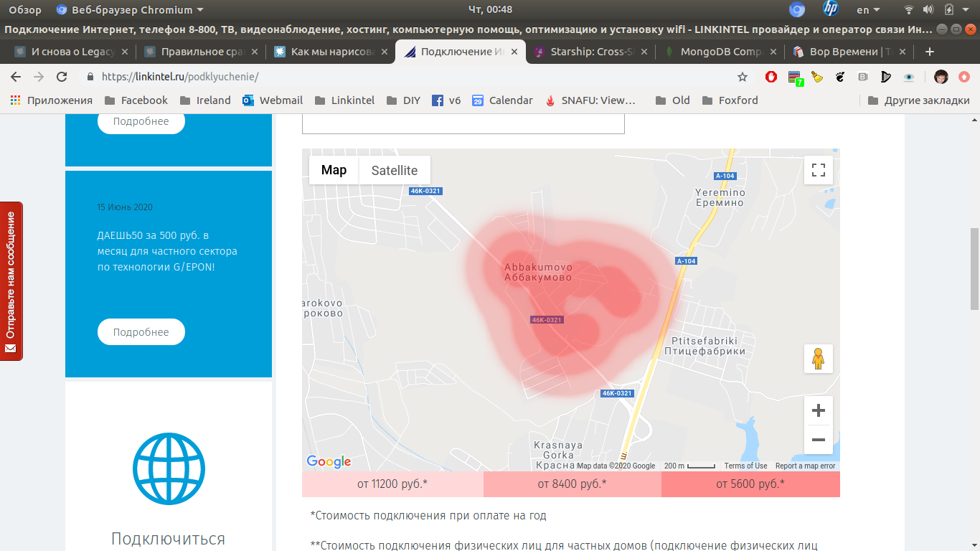Image resolution: width=980 pixels, height=551 pixels.
Task: Expand the Другие закладки bookmarks folder
Action: pos(918,100)
